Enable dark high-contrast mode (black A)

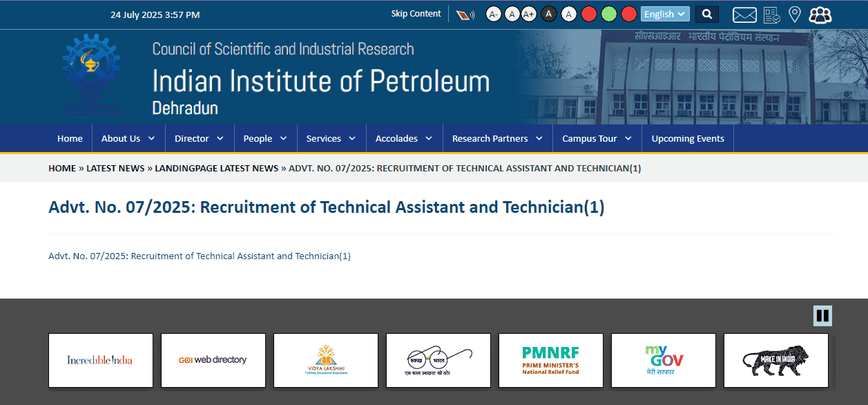tap(549, 15)
